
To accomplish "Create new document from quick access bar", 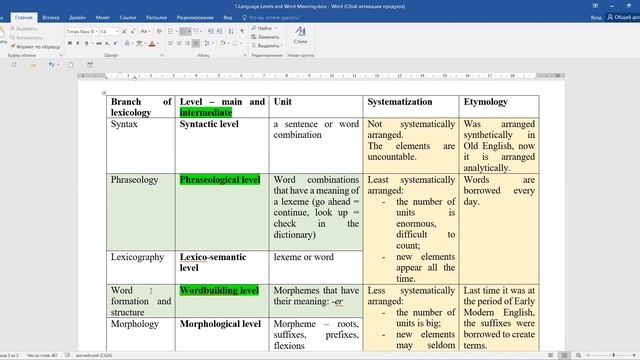I will pyautogui.click(x=70, y=64).
